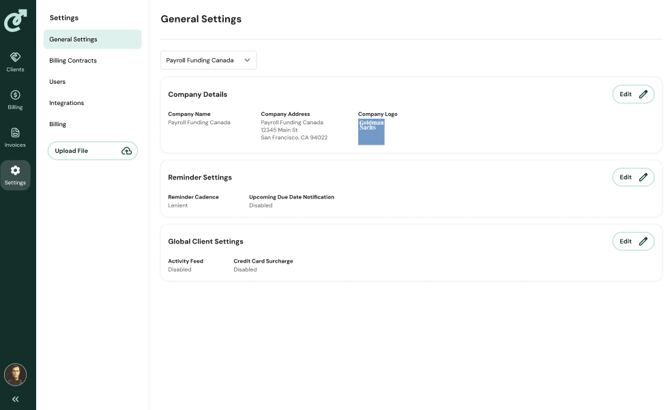Edit the Global Client Settings section
This screenshot has height=410, width=670.
(x=632, y=241)
